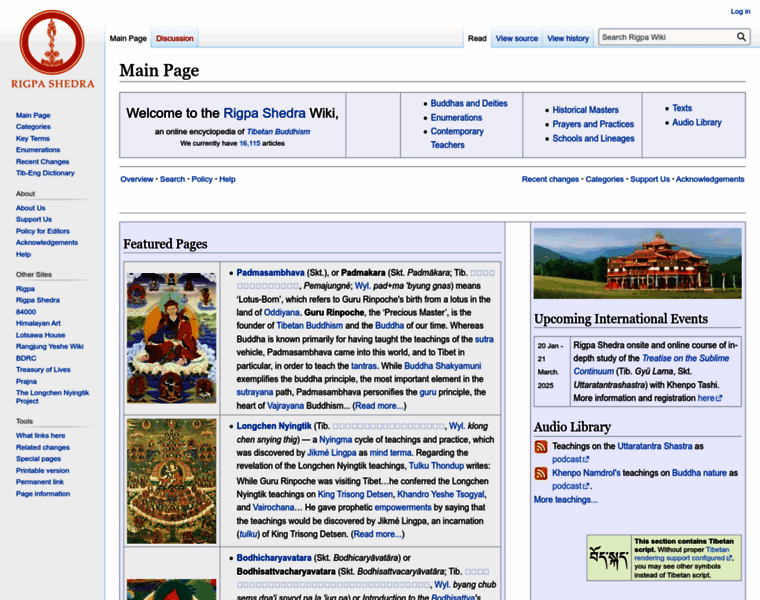The height and width of the screenshot is (600, 760).
Task: Open the Overview link
Action: pyautogui.click(x=137, y=179)
